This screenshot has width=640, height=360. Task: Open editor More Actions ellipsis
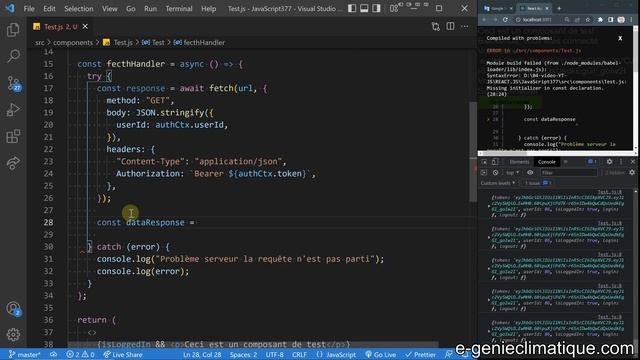point(464,27)
